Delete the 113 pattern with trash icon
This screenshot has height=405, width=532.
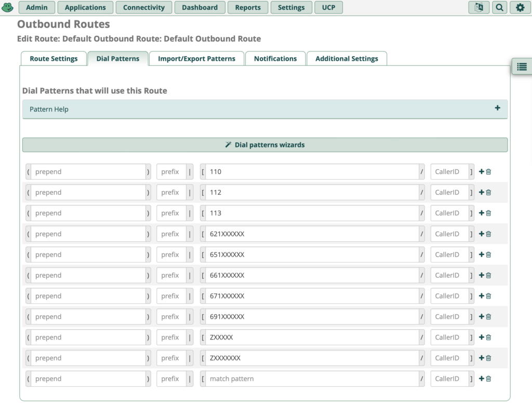488,213
